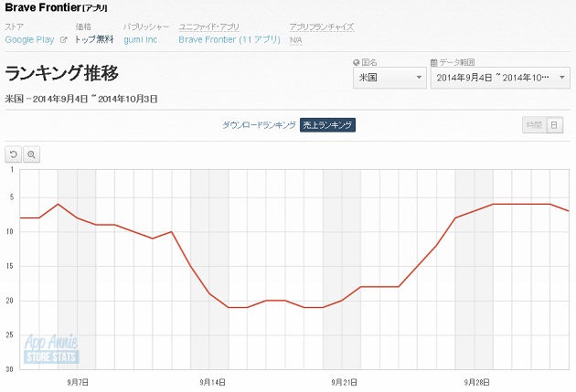Select the ダウンロードランキング tab

click(259, 125)
